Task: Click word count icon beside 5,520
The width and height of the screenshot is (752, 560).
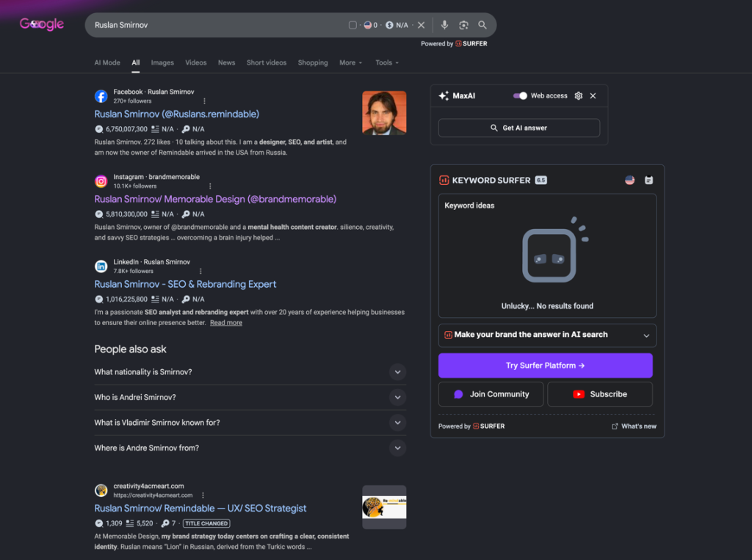Action: click(x=129, y=523)
